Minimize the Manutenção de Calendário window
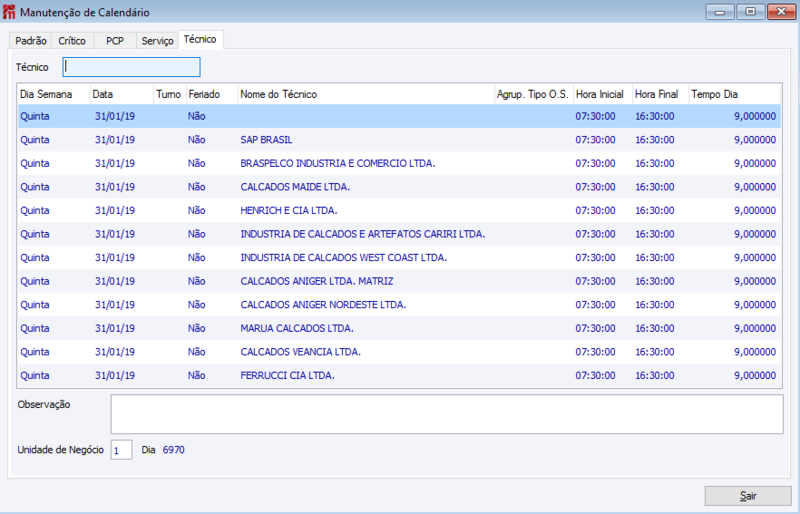 pos(720,12)
